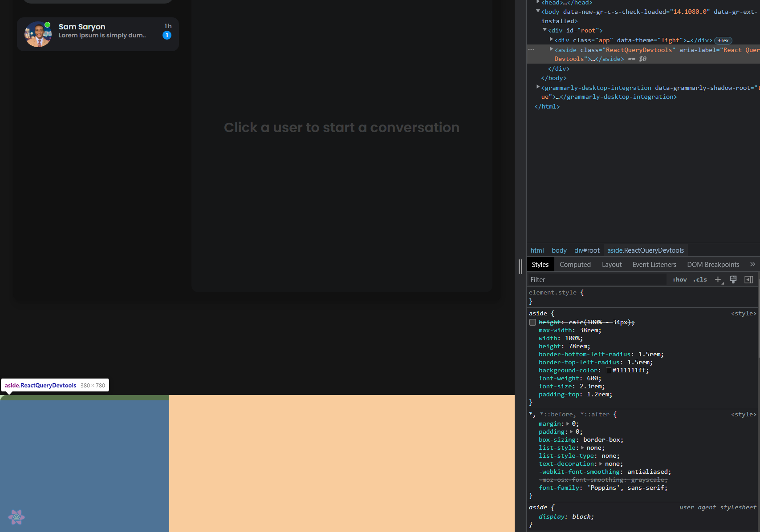Collapse the div id root node
This screenshot has height=532, width=760.
click(x=545, y=30)
